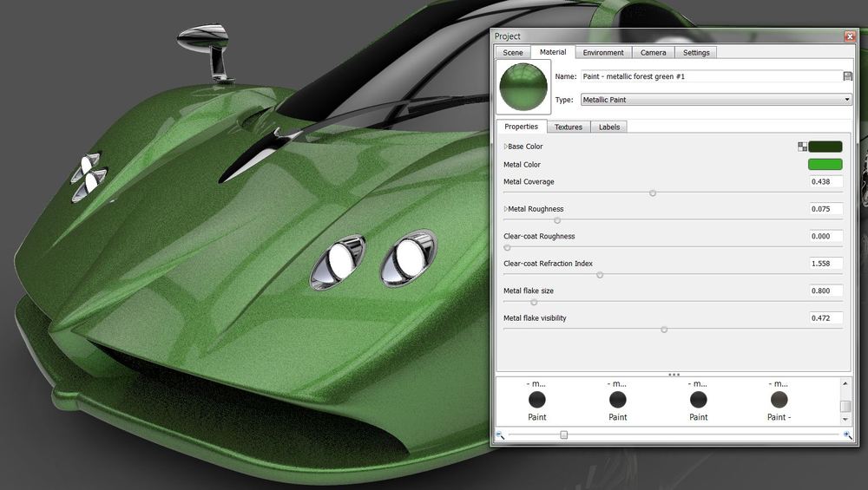This screenshot has width=868, height=490.
Task: Close the Project panel
Action: [850, 36]
